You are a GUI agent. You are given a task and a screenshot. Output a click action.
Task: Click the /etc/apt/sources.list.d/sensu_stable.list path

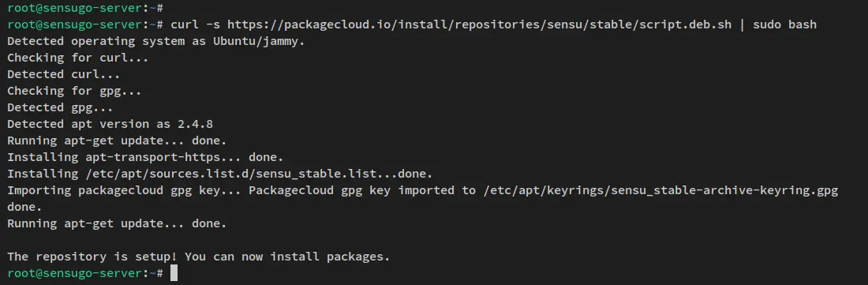230,174
